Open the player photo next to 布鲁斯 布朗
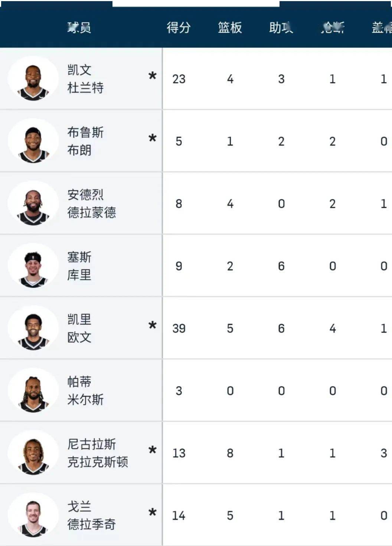 point(33,141)
